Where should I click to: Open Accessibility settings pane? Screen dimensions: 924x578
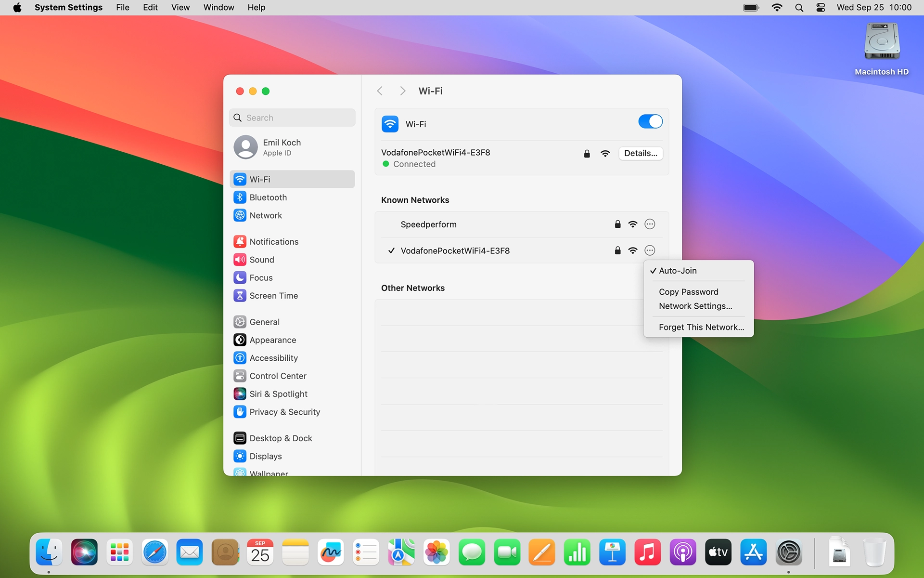click(x=273, y=358)
